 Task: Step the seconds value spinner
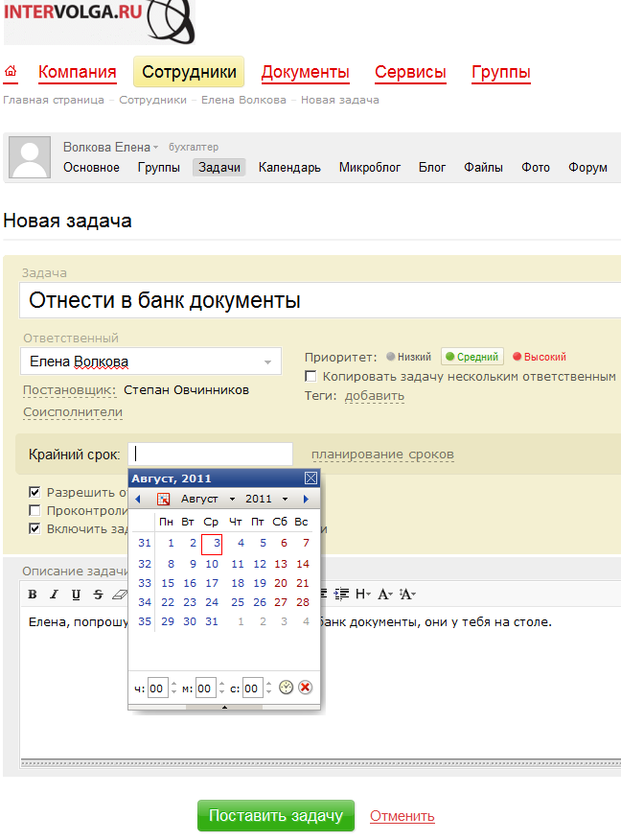pyautogui.click(x=268, y=688)
